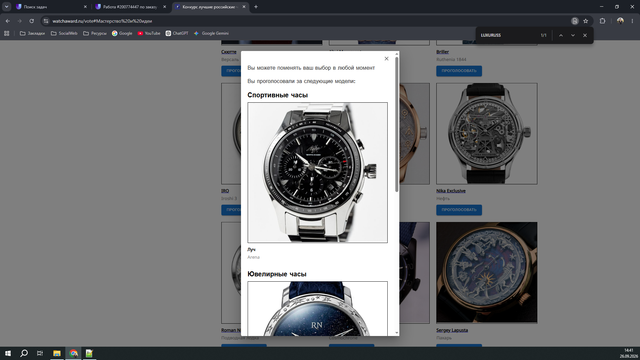Open the SocialWeb bookmarks folder

64,33
